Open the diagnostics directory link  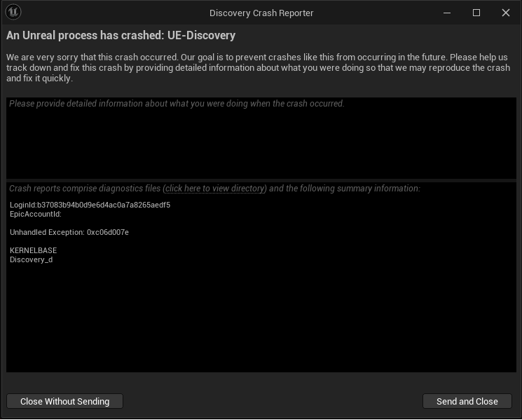(215, 189)
